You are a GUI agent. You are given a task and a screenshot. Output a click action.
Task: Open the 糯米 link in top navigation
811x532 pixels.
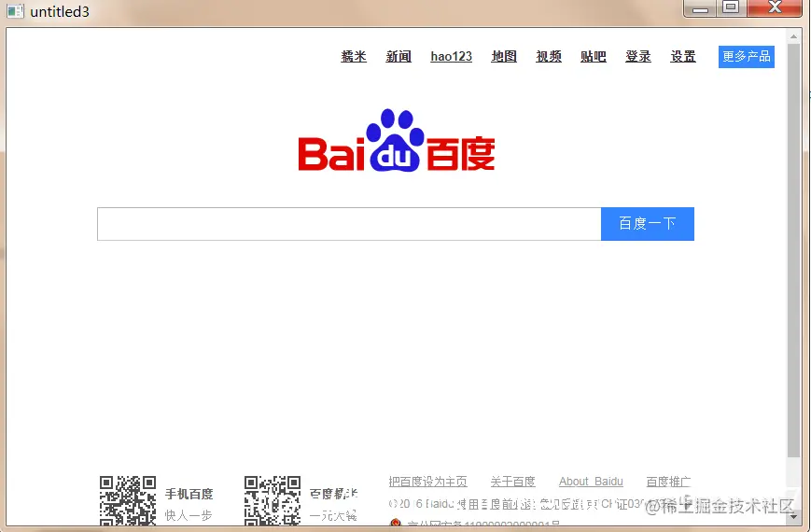(x=354, y=56)
